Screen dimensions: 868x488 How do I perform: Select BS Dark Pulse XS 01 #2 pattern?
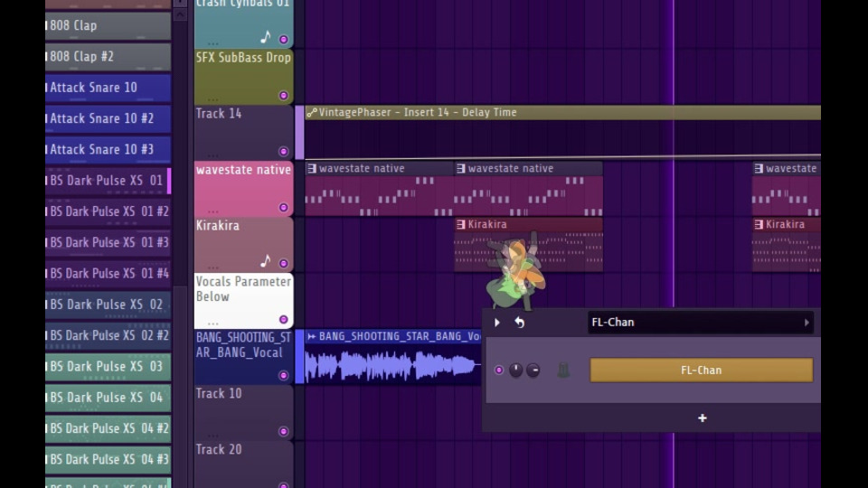[108, 211]
